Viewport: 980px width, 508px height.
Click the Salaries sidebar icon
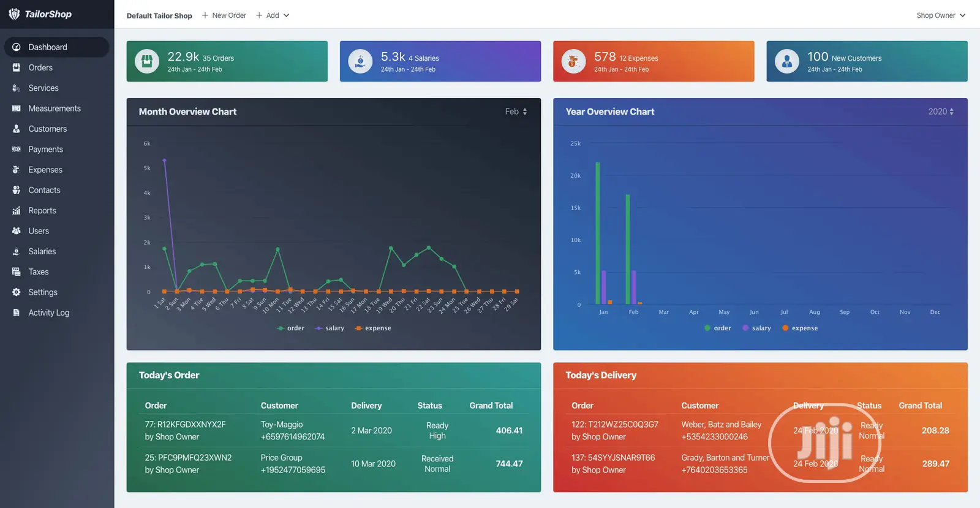click(17, 251)
